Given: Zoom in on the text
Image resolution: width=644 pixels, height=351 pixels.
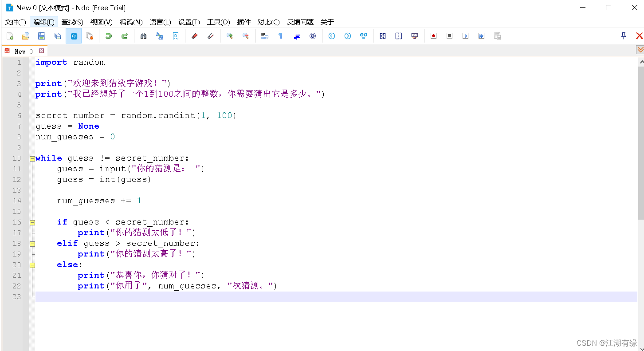Looking at the screenshot, I should pos(230,36).
